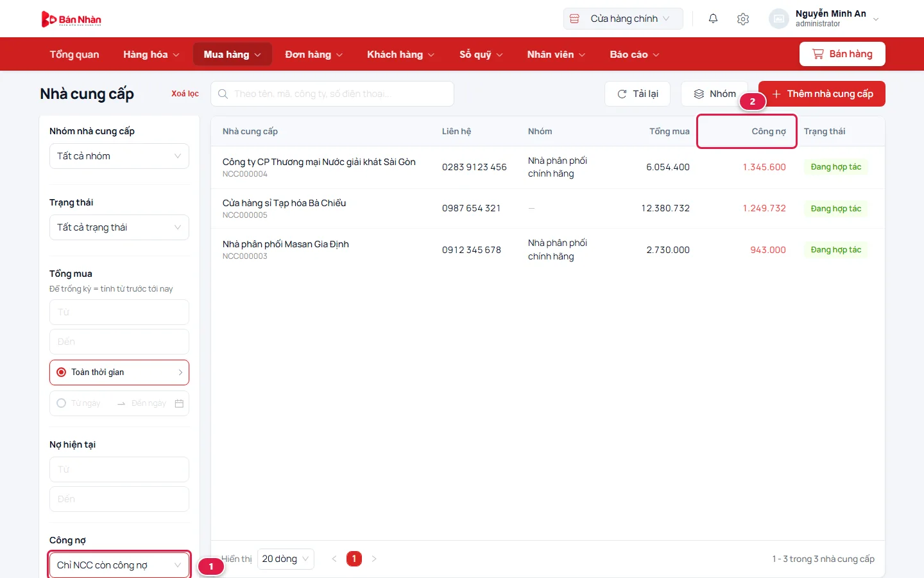This screenshot has height=578, width=924.
Task: Click the 'Xoá lọc' link
Action: tap(185, 94)
